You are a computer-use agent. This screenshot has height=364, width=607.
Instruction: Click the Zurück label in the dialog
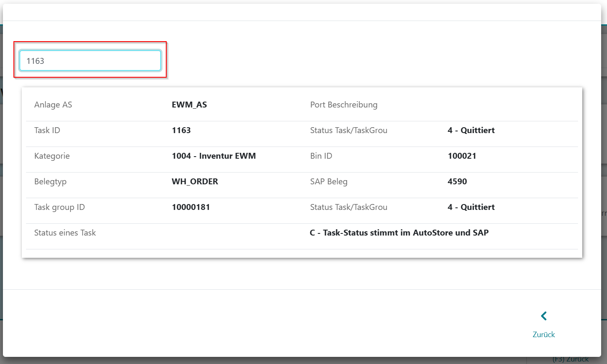(544, 335)
